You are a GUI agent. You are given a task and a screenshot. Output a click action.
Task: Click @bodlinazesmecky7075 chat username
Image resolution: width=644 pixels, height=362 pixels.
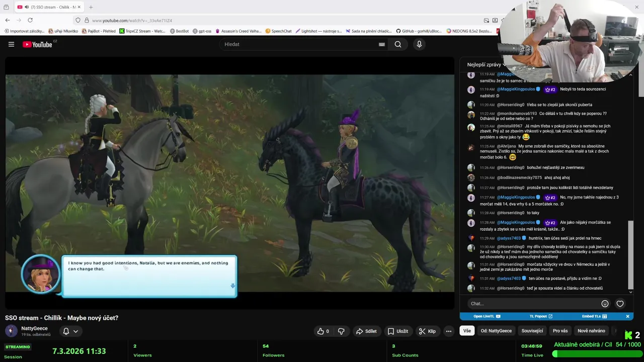519,177
